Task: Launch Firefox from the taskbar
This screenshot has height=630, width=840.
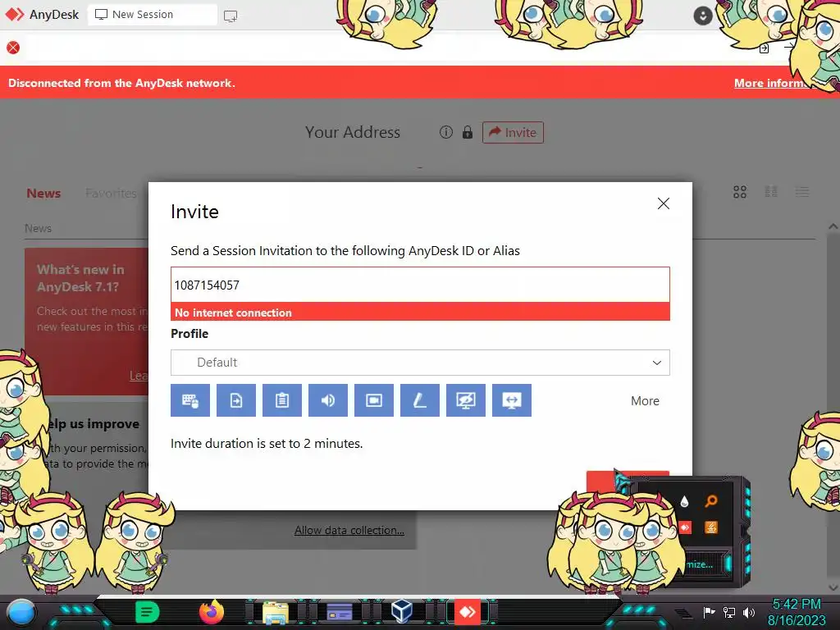Action: tap(212, 612)
